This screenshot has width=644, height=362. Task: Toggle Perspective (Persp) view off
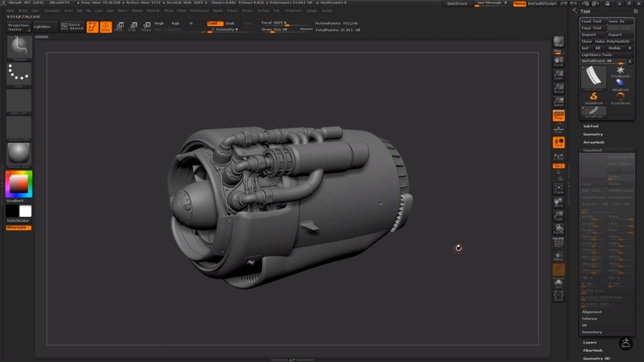[558, 115]
